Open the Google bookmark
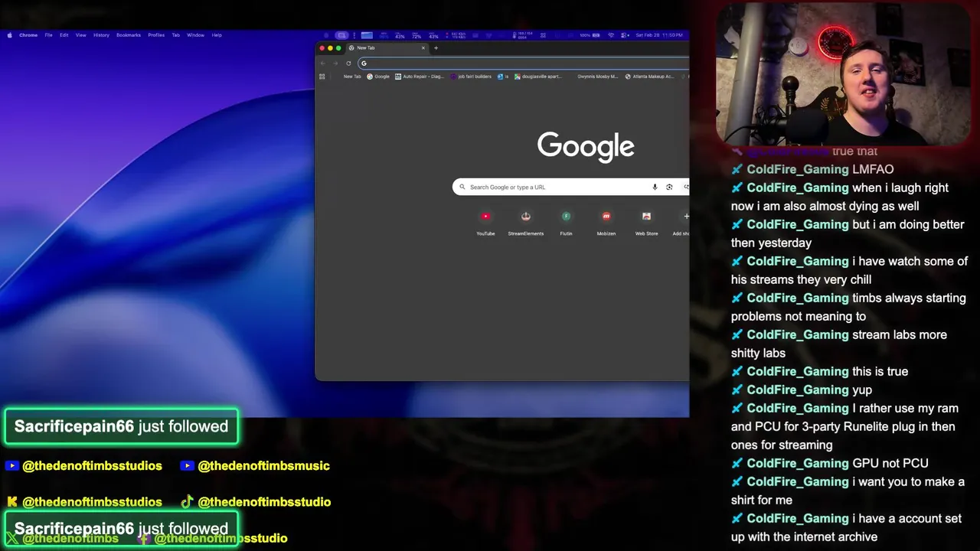This screenshot has width=980, height=551. point(378,77)
